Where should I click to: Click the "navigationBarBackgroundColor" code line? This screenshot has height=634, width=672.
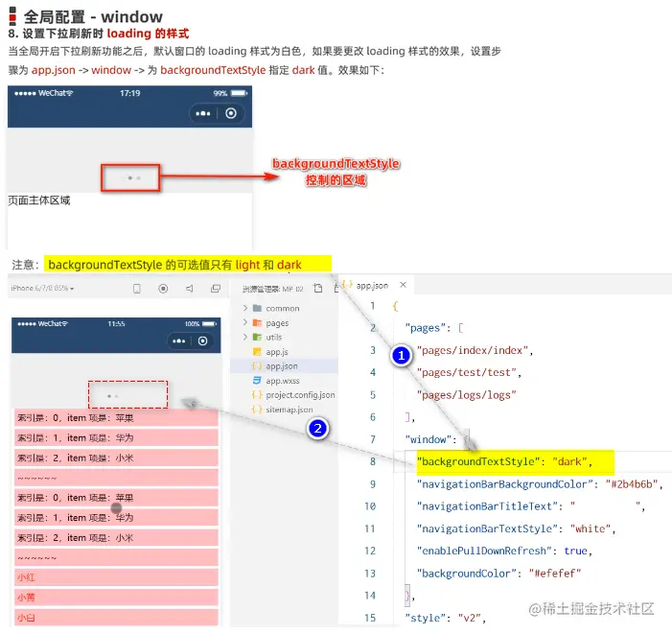click(540, 484)
